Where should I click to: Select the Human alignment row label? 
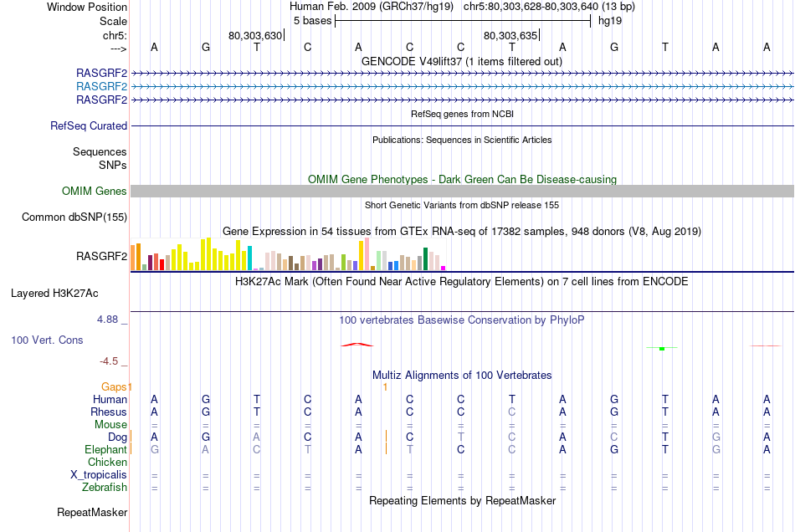tap(110, 400)
